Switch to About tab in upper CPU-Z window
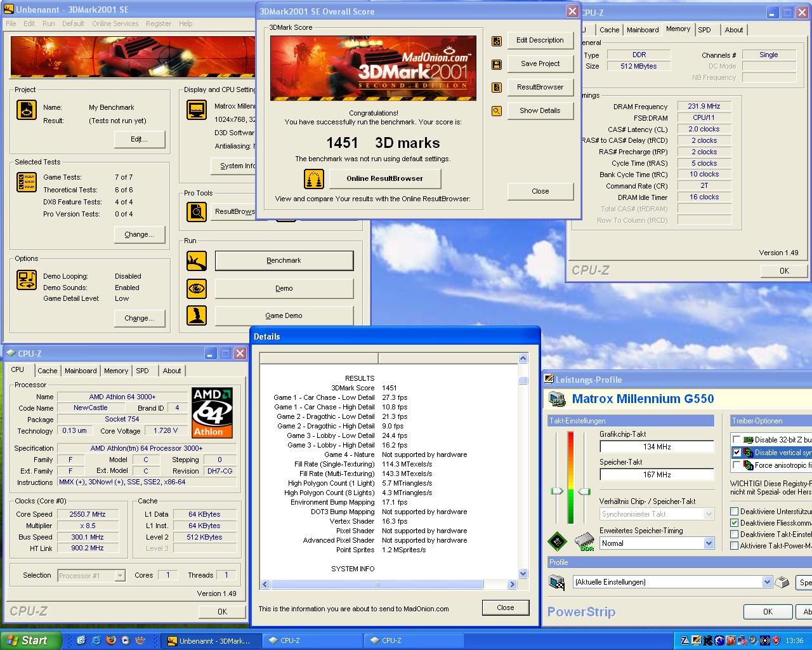Viewport: 812px width, 650px height. point(734,30)
